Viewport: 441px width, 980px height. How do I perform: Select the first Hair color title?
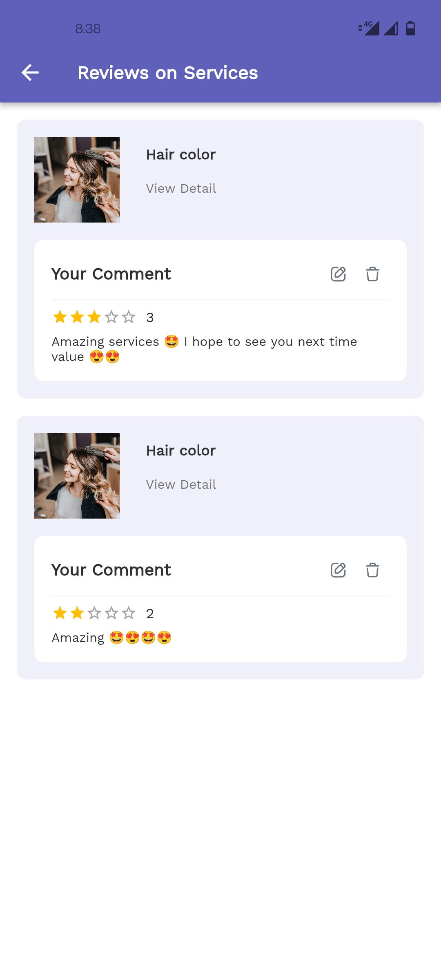pyautogui.click(x=181, y=155)
